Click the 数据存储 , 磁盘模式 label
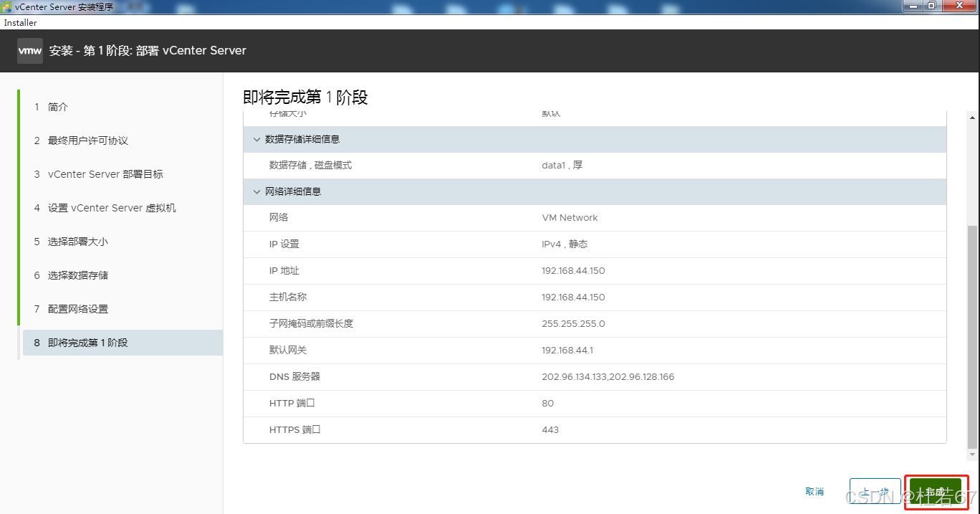 click(310, 166)
